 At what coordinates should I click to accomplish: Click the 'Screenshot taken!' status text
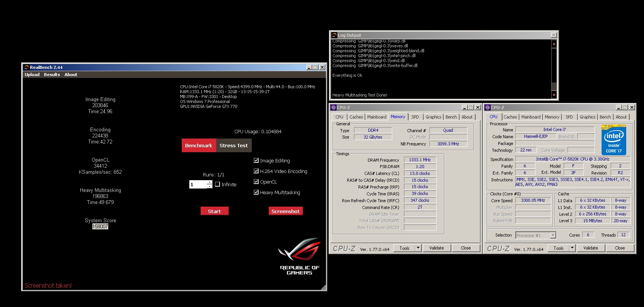tap(48, 285)
